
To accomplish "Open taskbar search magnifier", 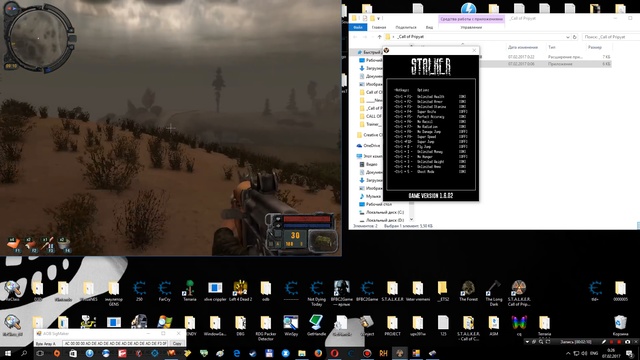I will click(24, 353).
